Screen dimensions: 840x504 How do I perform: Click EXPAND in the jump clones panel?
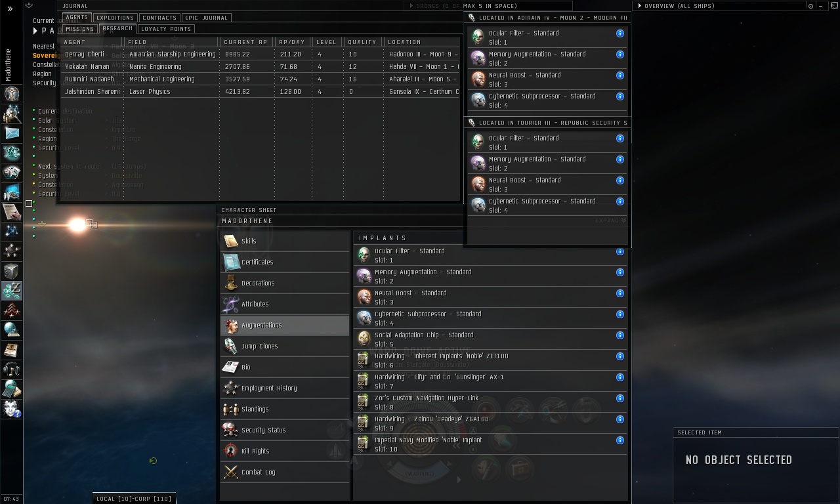tap(611, 220)
